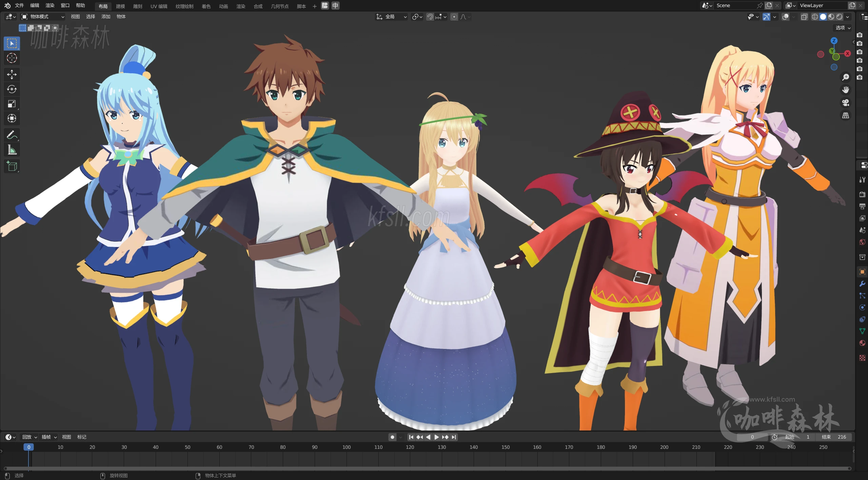Open the Modifiers wrench properties tab
The height and width of the screenshot is (480, 868).
pyautogui.click(x=862, y=284)
